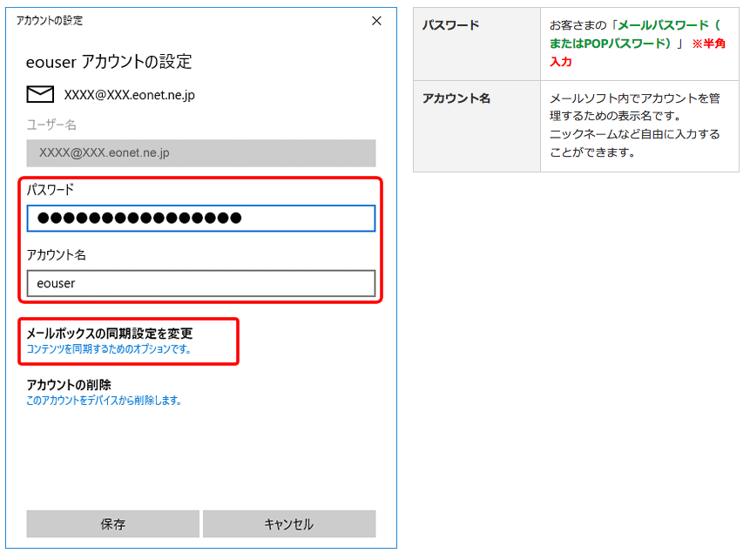Click the ユーザー名 label
The image size is (750, 560).
pos(51,125)
